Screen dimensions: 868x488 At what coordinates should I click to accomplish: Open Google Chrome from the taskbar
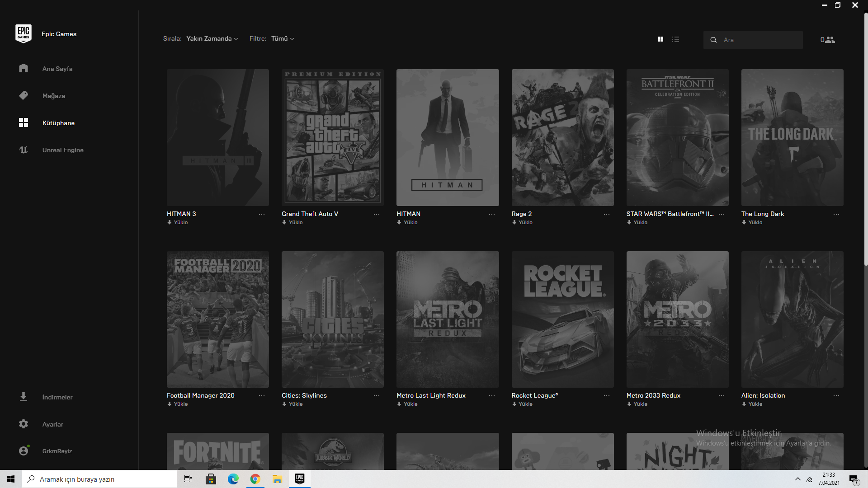tap(255, 479)
